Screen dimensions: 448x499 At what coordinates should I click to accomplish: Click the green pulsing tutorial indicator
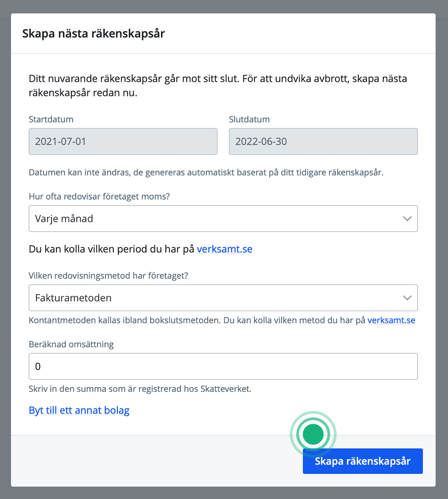point(314,434)
